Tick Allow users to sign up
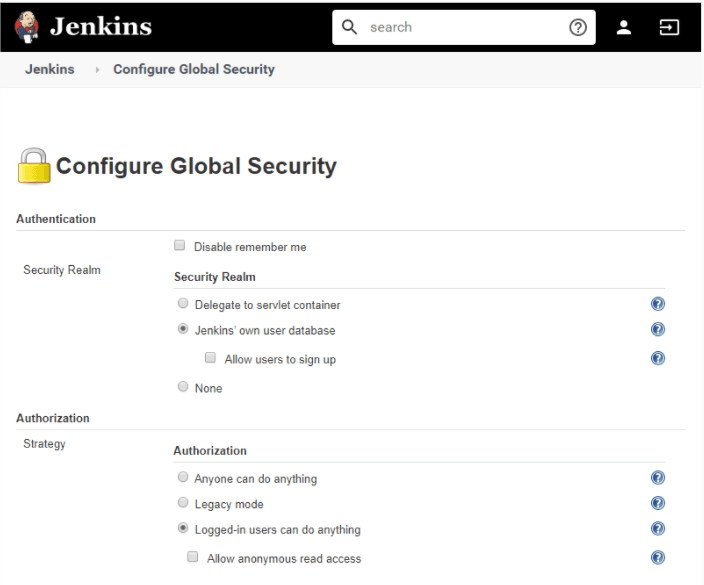 (210, 358)
